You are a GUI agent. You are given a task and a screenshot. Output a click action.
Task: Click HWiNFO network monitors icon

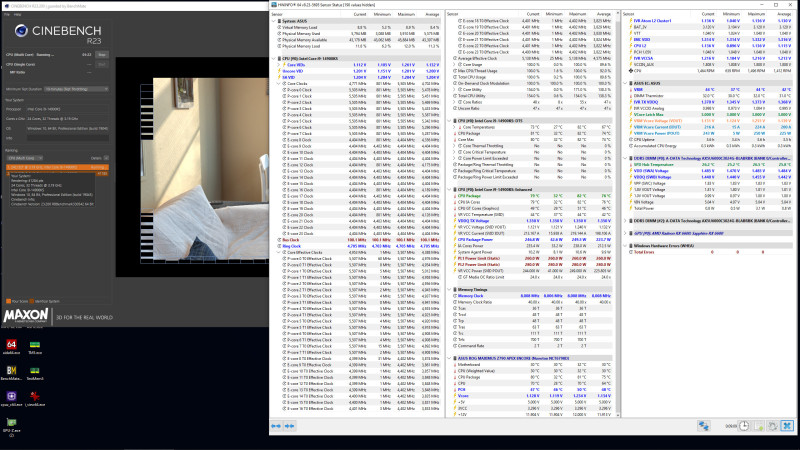[704, 426]
